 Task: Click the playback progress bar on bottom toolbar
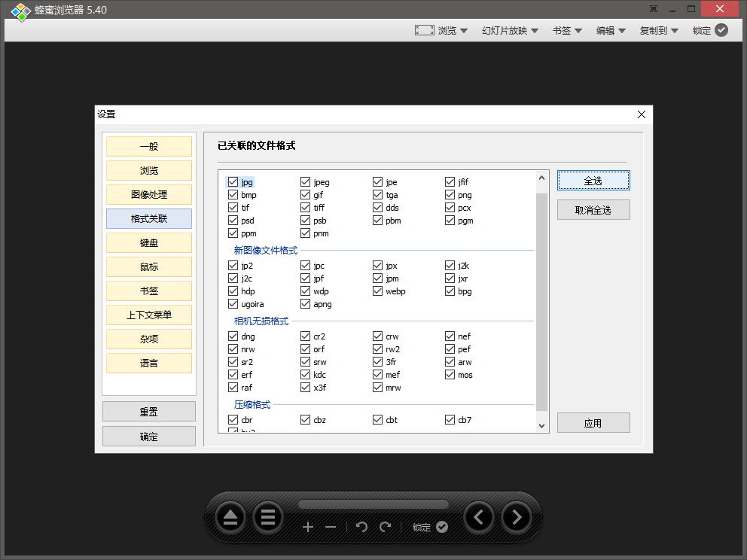[374, 503]
